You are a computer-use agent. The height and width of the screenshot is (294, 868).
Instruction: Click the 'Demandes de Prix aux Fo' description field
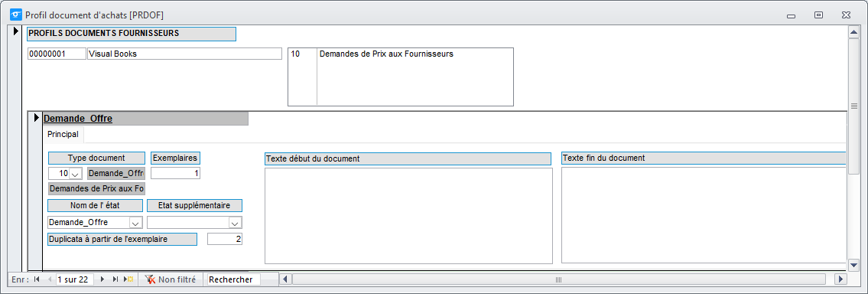click(97, 188)
